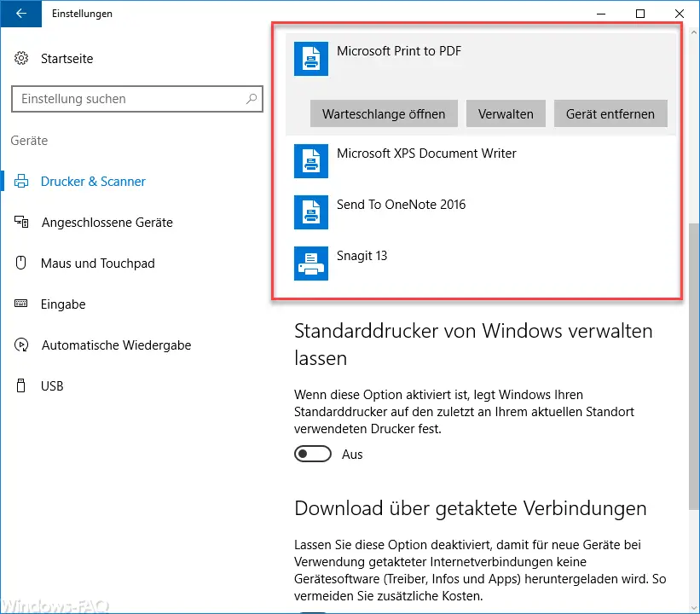Click Warteschlange öffnen button
Viewport: 700px width, 614px height.
coord(384,114)
